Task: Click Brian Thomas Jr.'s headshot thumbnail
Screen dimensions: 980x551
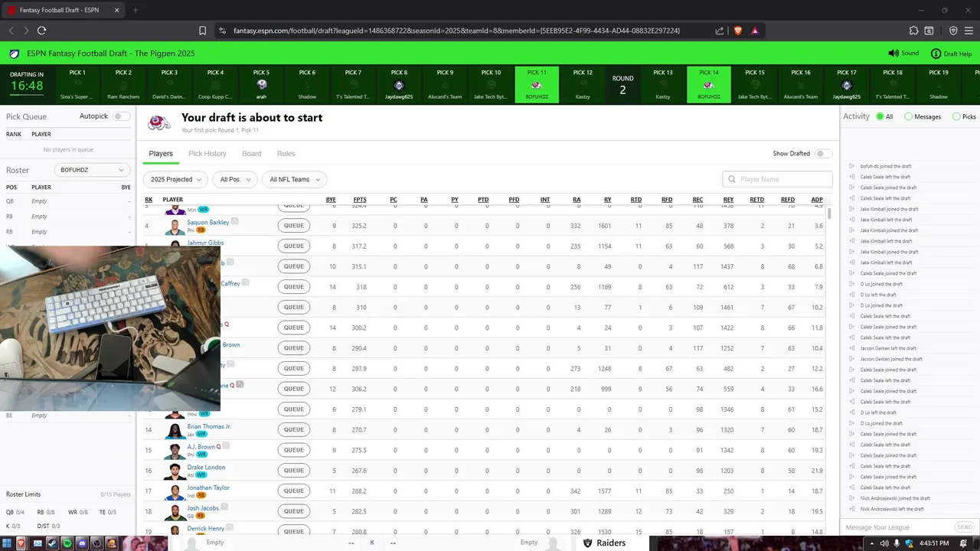Action: click(x=175, y=430)
